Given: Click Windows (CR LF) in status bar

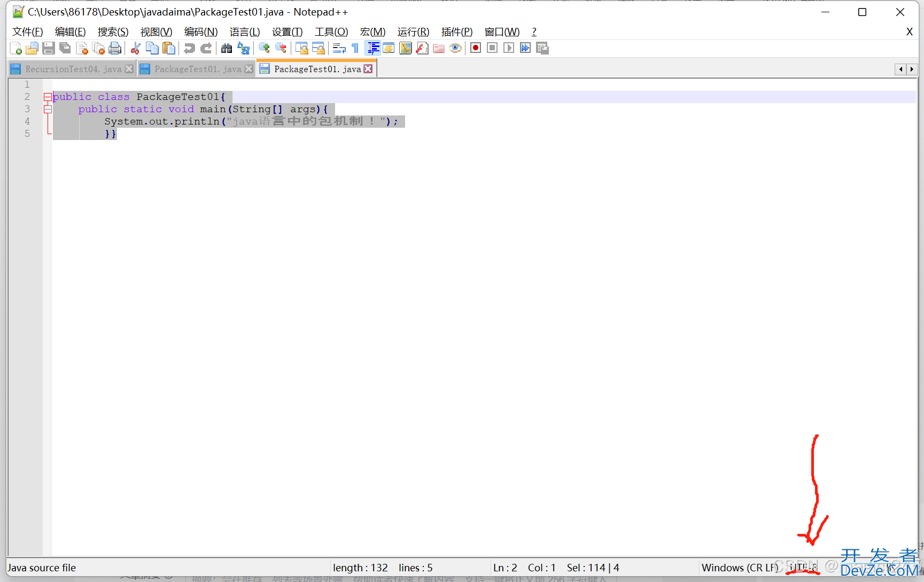Looking at the screenshot, I should click(740, 568).
